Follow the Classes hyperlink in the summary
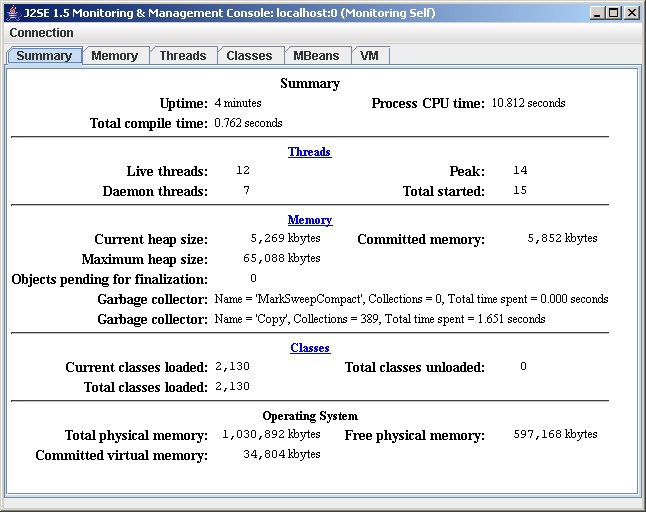 coord(309,348)
